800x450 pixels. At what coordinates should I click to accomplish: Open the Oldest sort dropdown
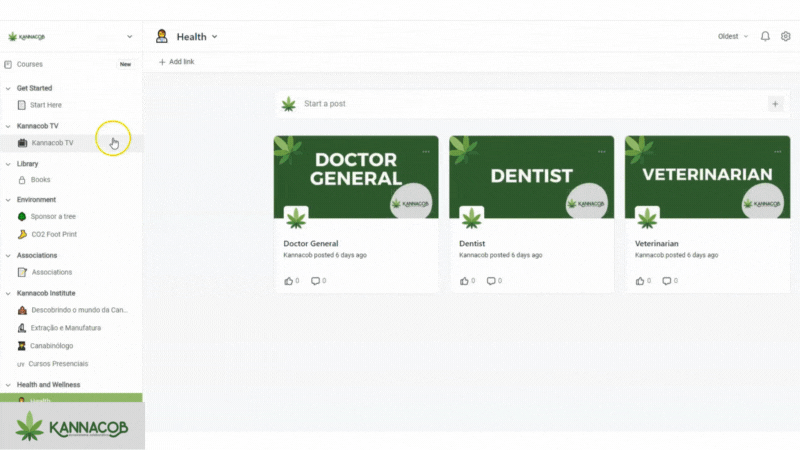click(733, 36)
